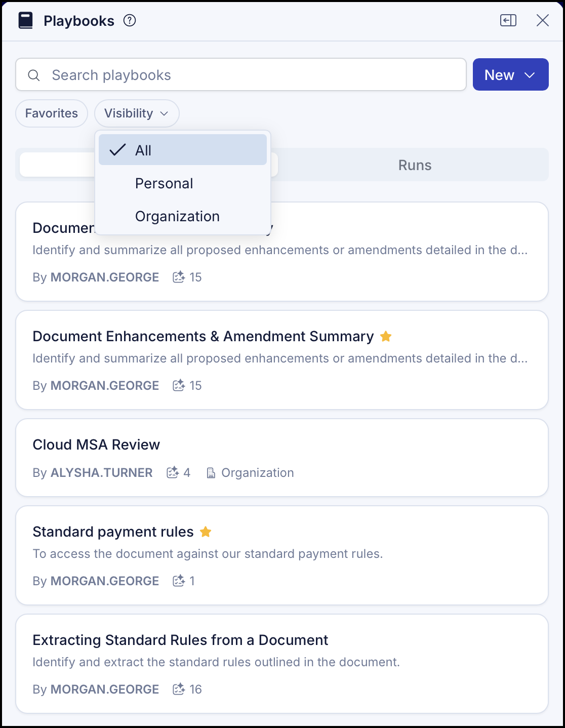Screen dimensions: 565x728
Task: Open the Playbooks help question mark
Action: point(130,21)
